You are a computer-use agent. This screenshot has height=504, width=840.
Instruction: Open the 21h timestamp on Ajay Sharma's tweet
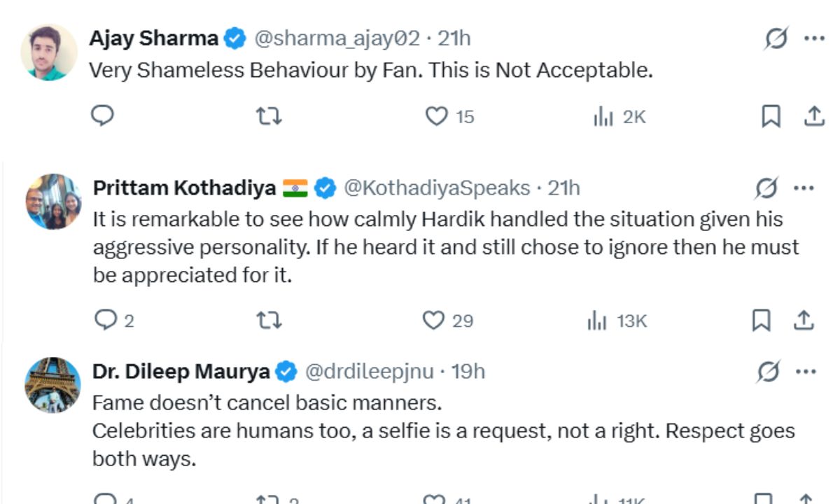[453, 38]
